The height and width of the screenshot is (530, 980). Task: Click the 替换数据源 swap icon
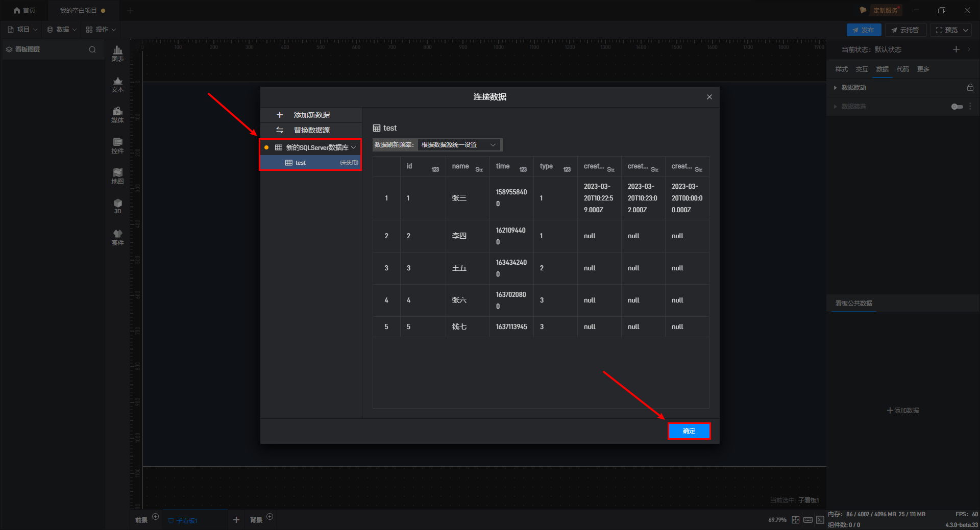tap(279, 130)
